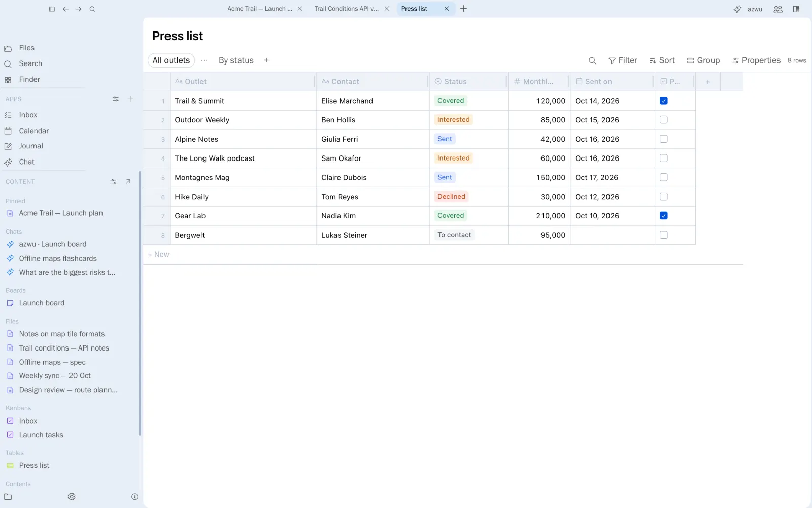Open settings gear at sidebar bottom
This screenshot has width=812, height=508.
coord(72,497)
